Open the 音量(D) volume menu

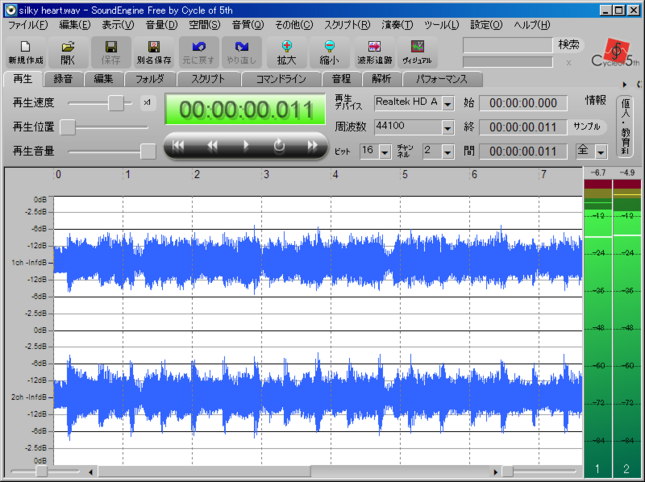pos(161,25)
